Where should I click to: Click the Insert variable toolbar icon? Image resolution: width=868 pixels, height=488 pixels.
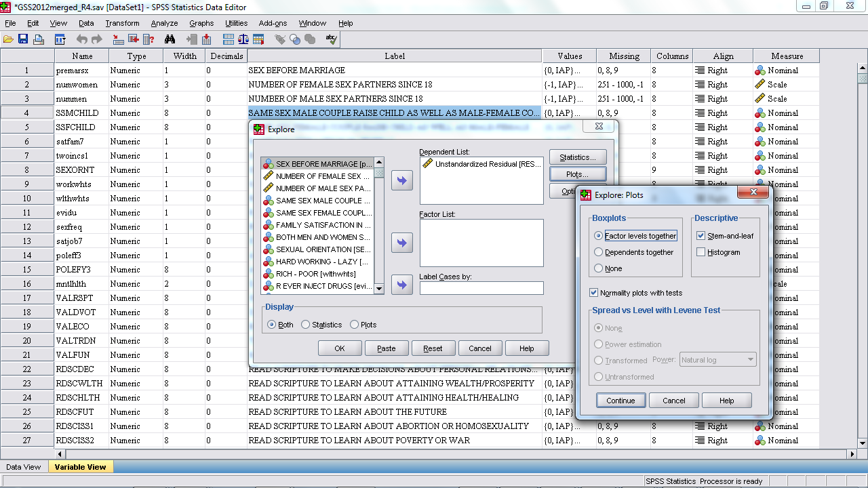(206, 39)
